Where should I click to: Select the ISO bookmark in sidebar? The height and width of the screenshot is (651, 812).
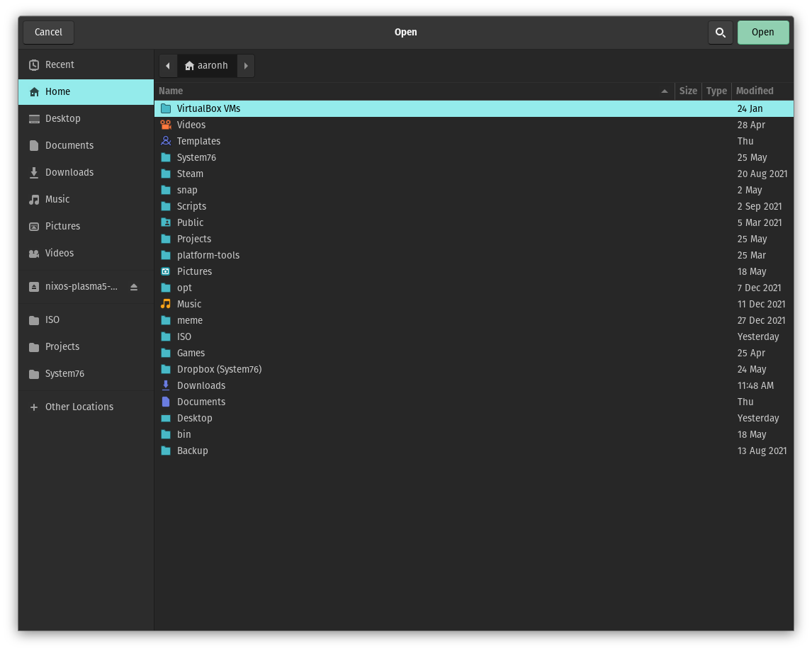tap(52, 319)
